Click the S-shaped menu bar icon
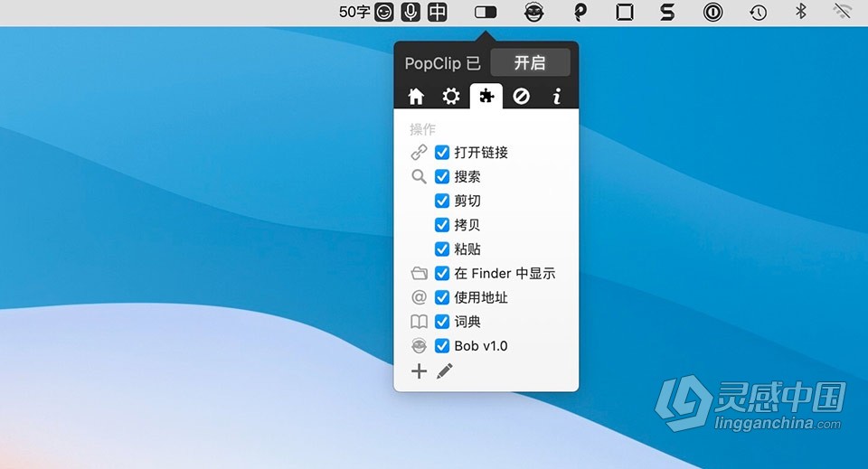 coord(667,12)
